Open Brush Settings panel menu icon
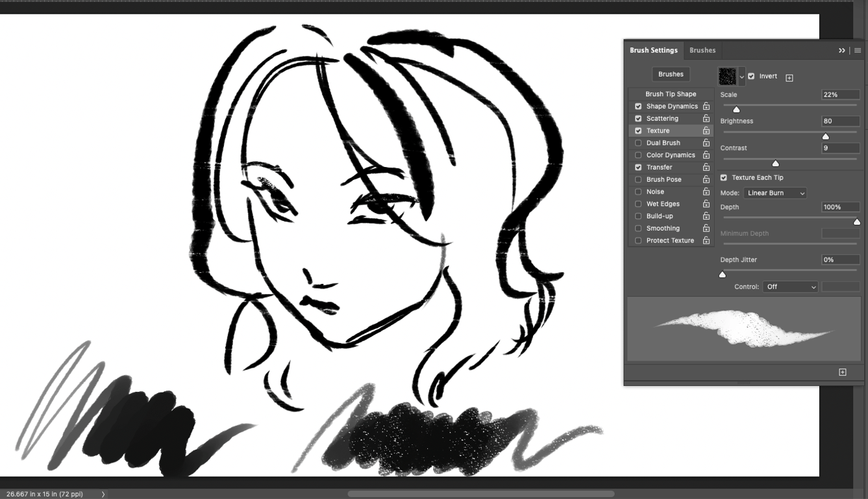This screenshot has height=499, width=868. tap(858, 50)
